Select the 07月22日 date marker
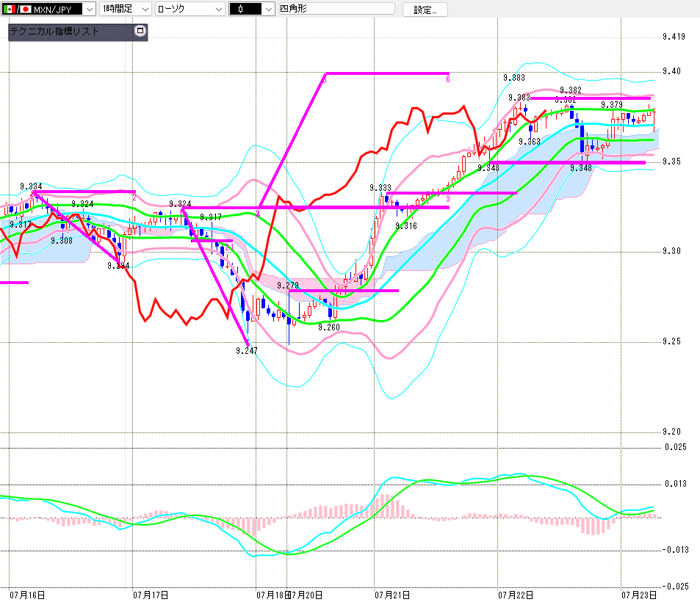Screen dimensions: 700x602 point(516,595)
